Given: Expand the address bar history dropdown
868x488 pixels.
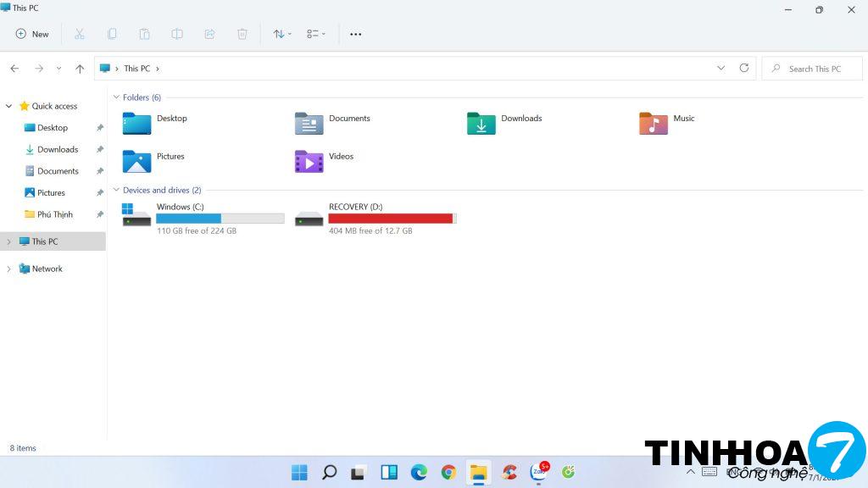Looking at the screenshot, I should point(721,68).
